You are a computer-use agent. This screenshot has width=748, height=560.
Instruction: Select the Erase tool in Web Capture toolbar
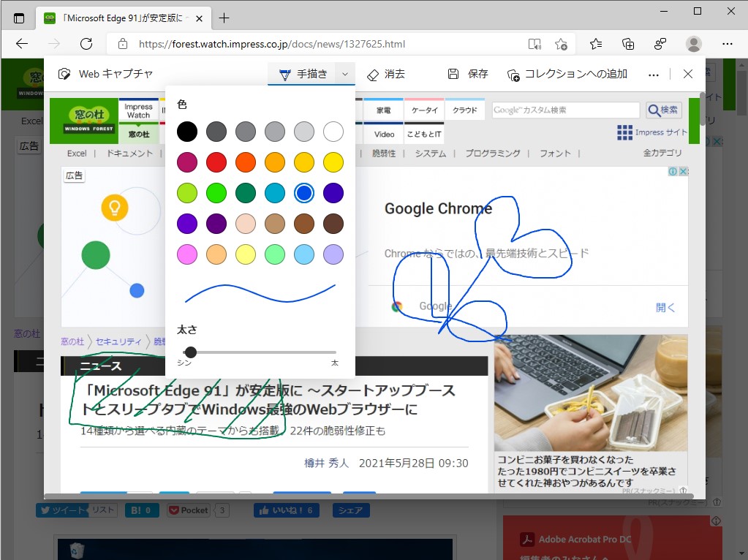pos(386,74)
